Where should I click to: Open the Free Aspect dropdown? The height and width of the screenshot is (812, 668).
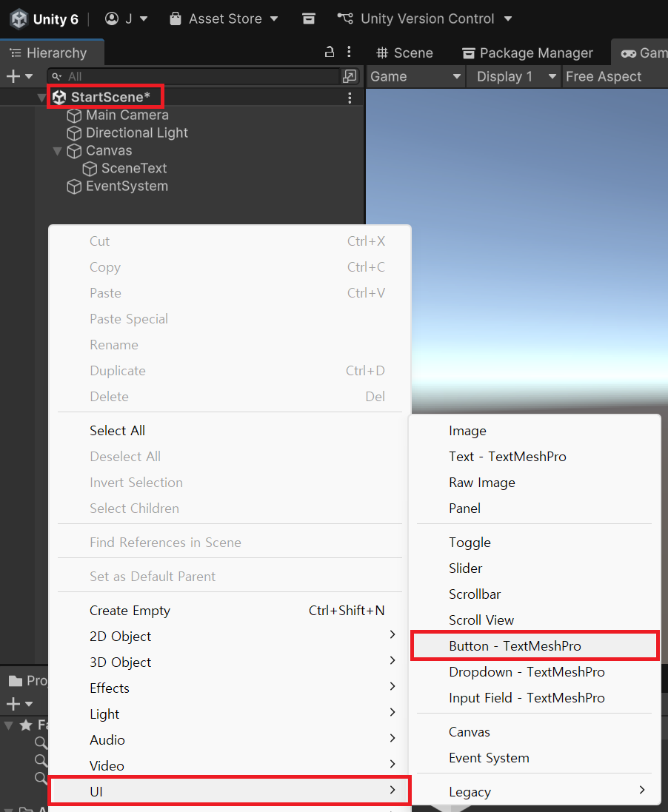[x=615, y=77]
